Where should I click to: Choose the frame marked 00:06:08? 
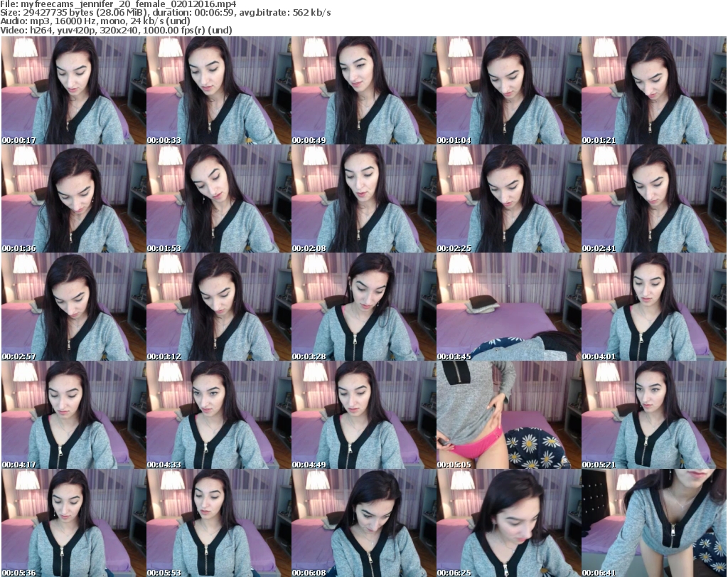[x=363, y=523]
